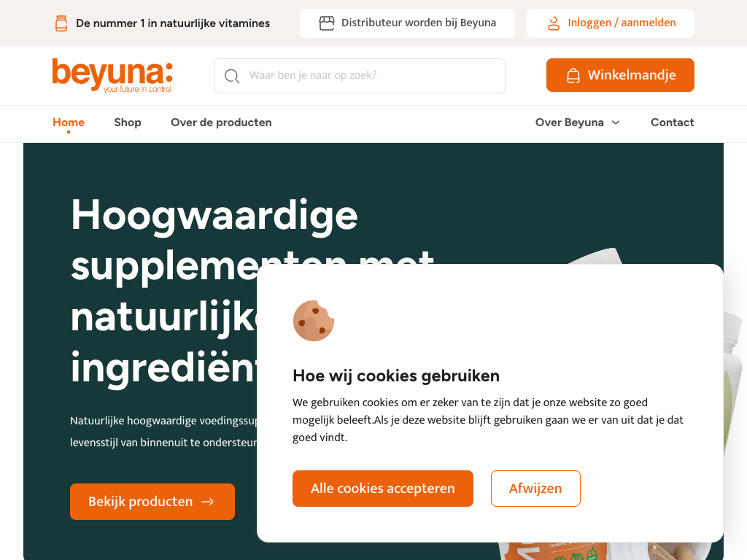Click the Bekijk producten button
This screenshot has height=560, width=747.
(x=152, y=502)
